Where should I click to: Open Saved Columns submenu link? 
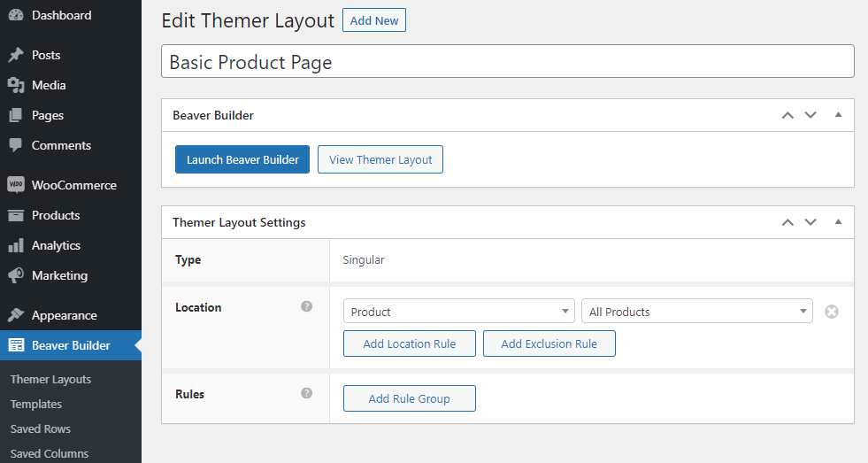(50, 453)
